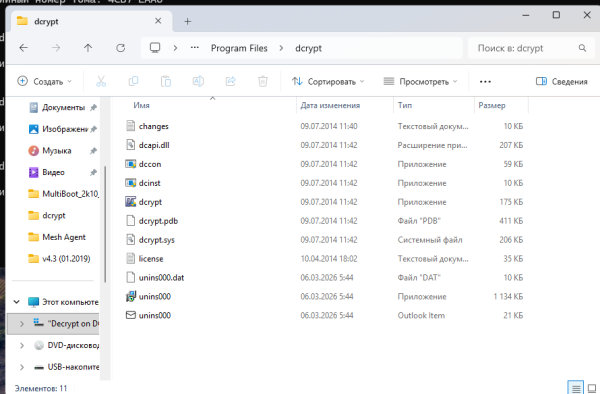Open Музыка in the sidebar

click(57, 151)
